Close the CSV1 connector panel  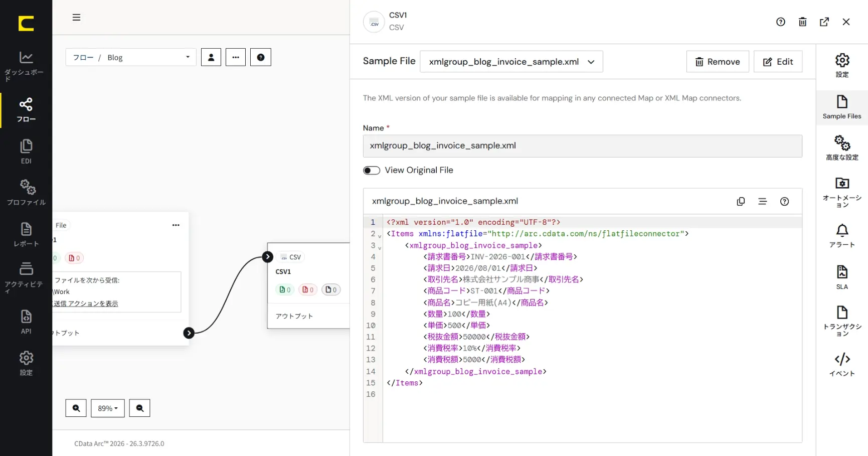pyautogui.click(x=846, y=22)
